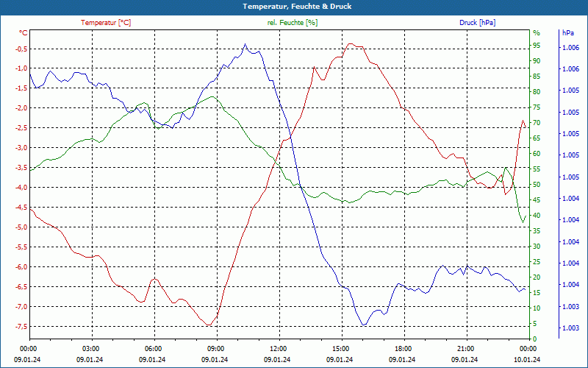Click the "50" tick on the humidity axis
The width and height of the screenshot is (588, 368).
tap(537, 185)
